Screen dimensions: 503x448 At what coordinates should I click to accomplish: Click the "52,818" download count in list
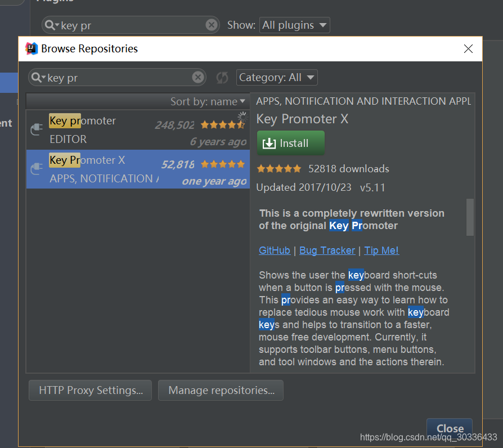(178, 165)
